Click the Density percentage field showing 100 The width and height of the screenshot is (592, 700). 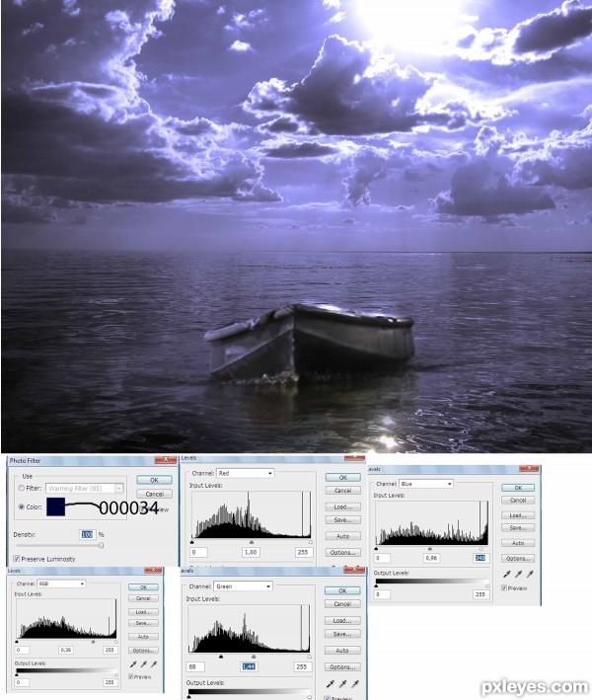point(87,534)
